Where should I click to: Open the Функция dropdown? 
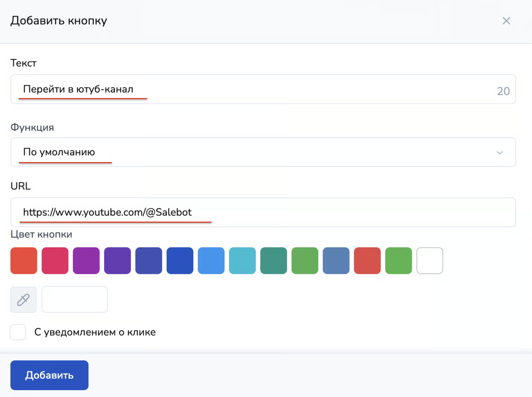point(263,152)
